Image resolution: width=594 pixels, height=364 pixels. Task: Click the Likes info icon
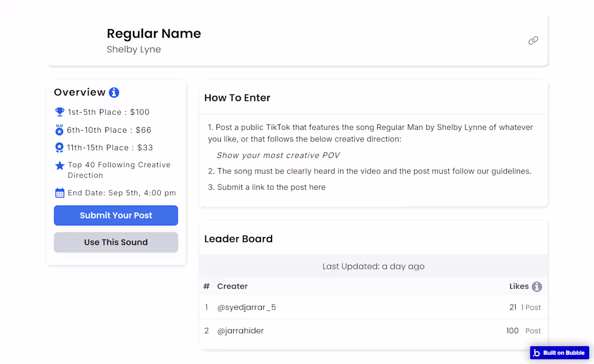point(537,287)
